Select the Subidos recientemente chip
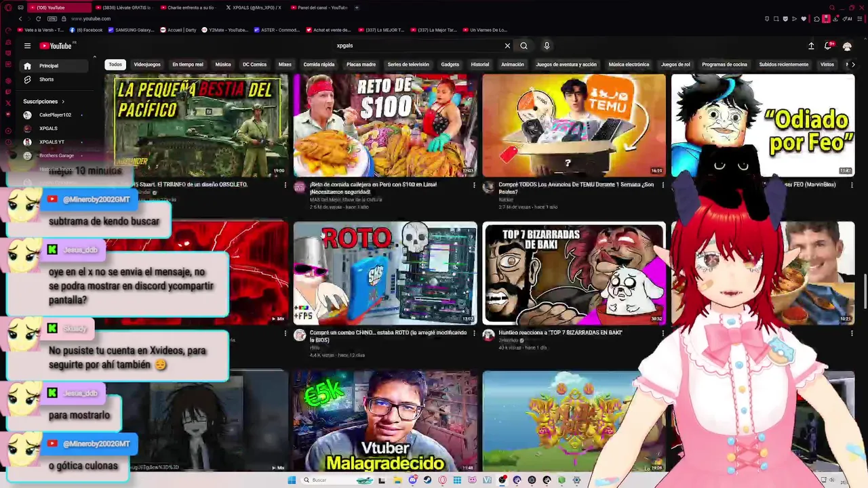 point(784,64)
